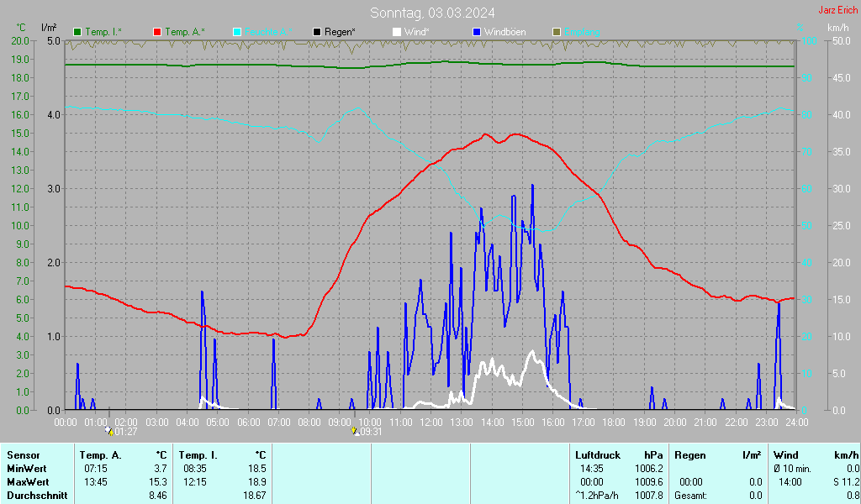Click the white Wind legend swatch

397,33
